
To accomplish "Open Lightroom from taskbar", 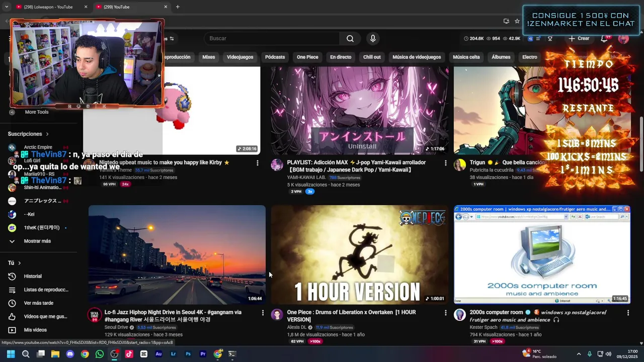I will tap(174, 354).
